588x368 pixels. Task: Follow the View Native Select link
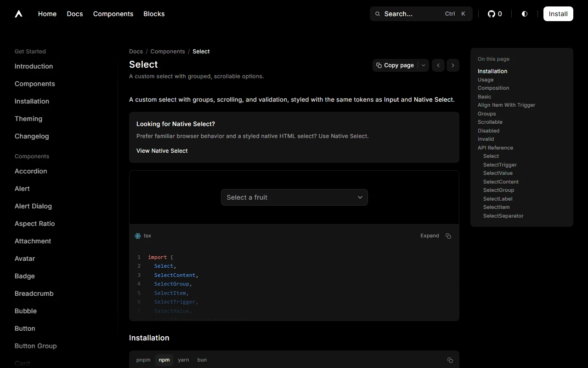pos(162,151)
